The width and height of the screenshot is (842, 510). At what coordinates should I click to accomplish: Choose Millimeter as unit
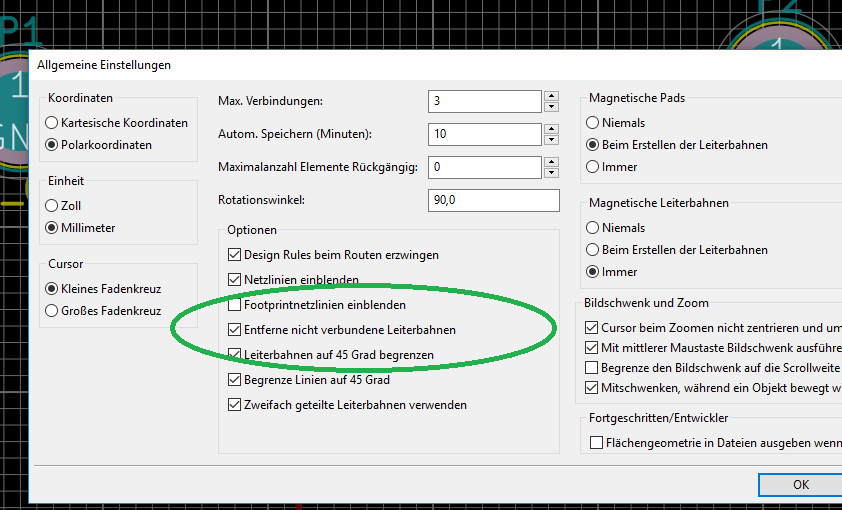pos(52,228)
